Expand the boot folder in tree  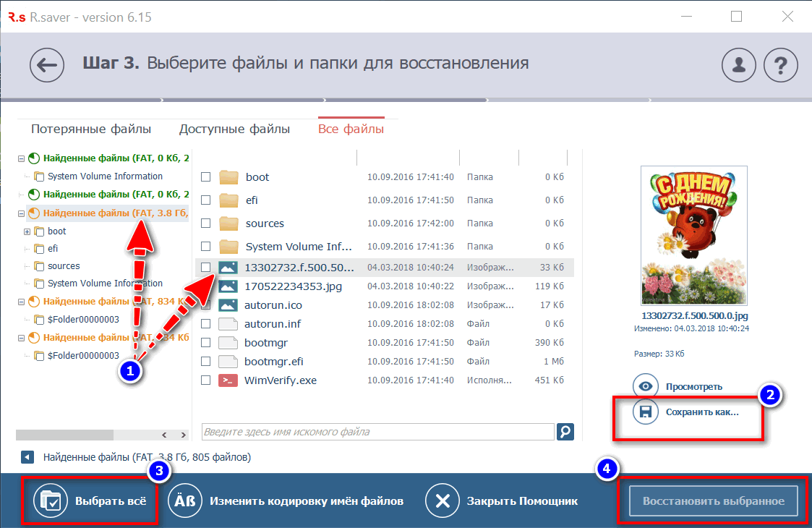[x=27, y=231]
